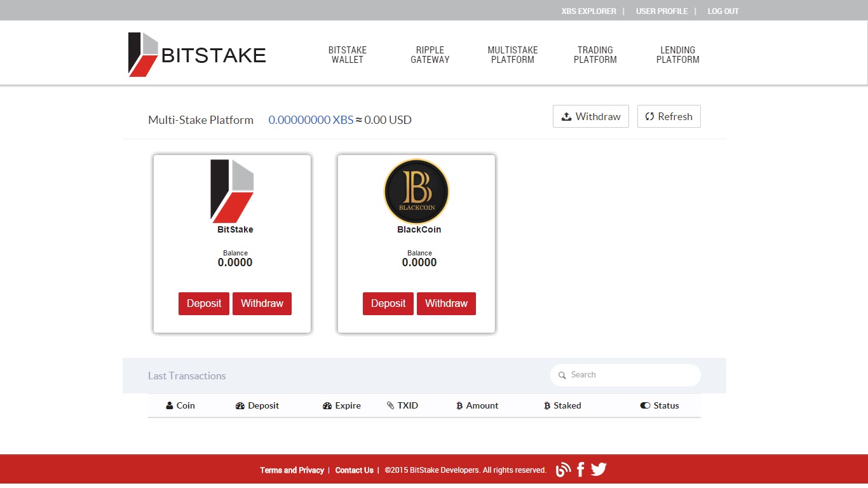
Task: Open the Lending Platform section
Action: pos(678,55)
